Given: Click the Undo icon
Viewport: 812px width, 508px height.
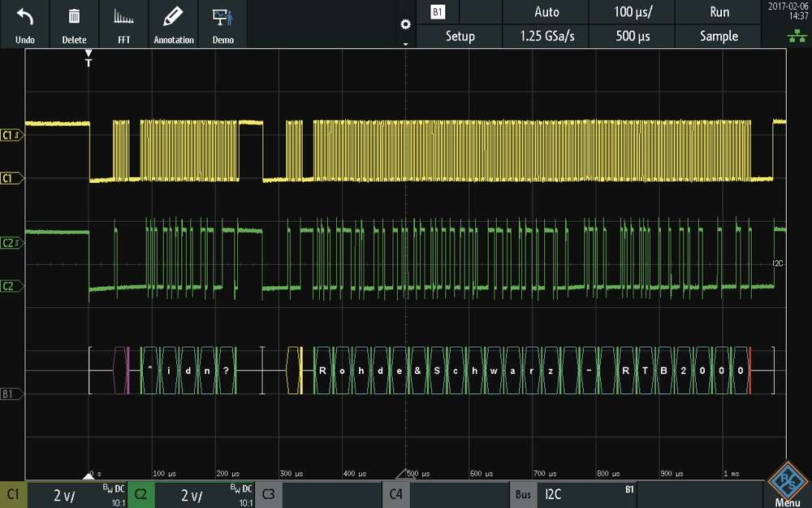Looking at the screenshot, I should 25,18.
